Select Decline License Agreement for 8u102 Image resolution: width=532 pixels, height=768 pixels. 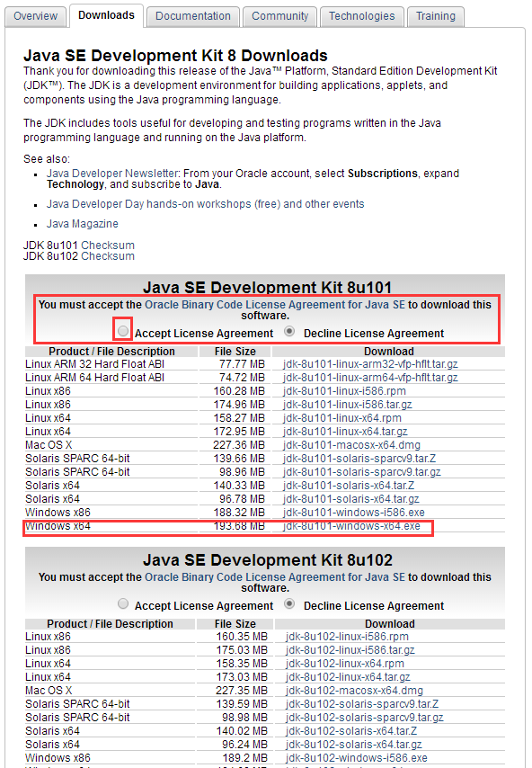point(289,604)
